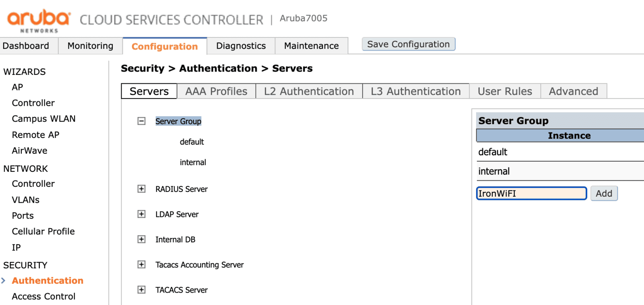Viewport: 644px width, 305px height.
Task: Select the default server group in tree
Action: [x=192, y=142]
